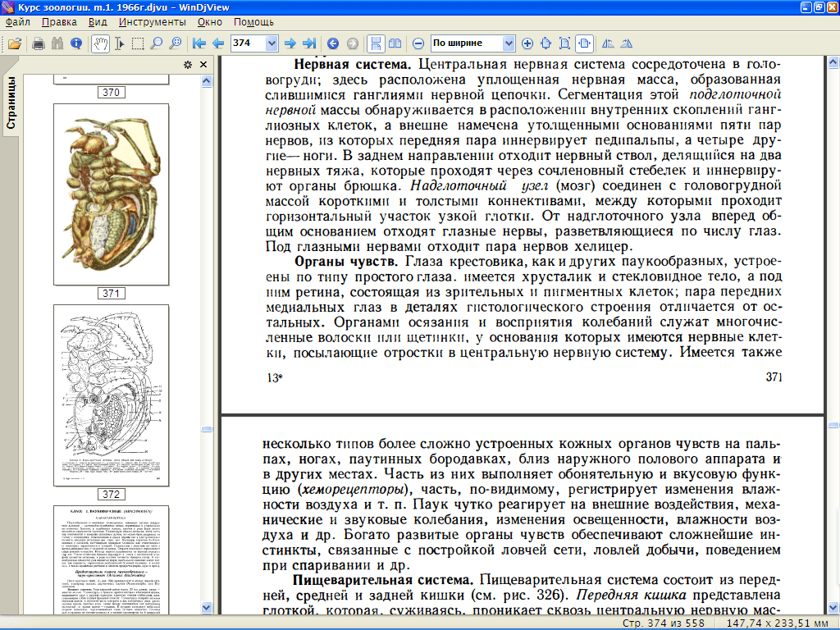Show the About info icon
This screenshot has height=630, width=840.
click(x=76, y=43)
